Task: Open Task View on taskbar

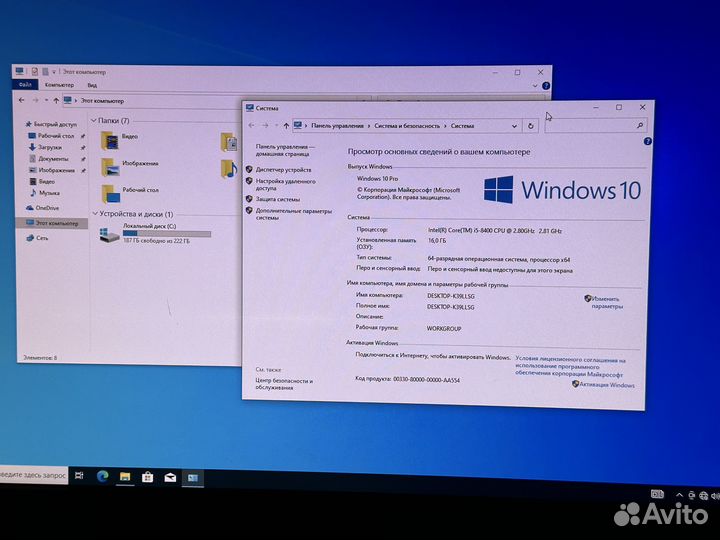Action: 79,476
